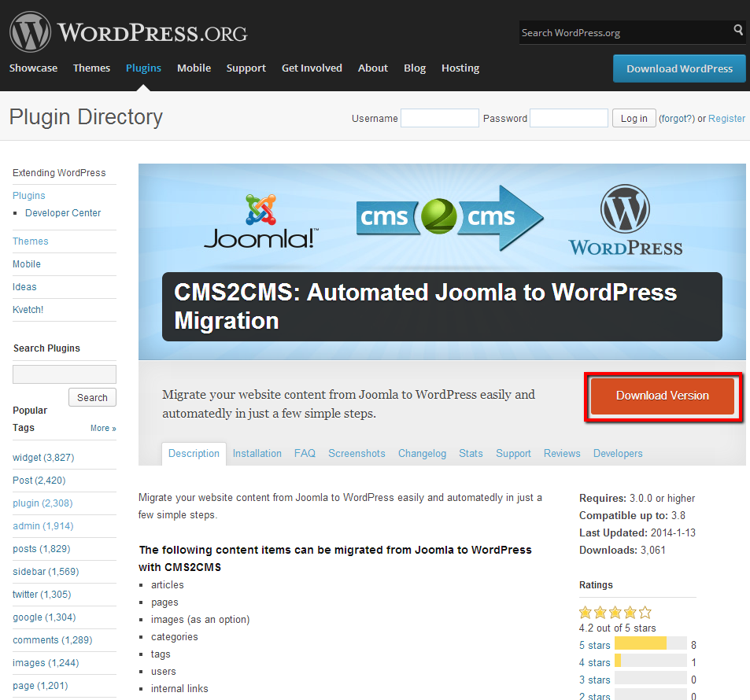This screenshot has height=700, width=750.
Task: Open the Ideas sidebar link
Action: coord(24,287)
